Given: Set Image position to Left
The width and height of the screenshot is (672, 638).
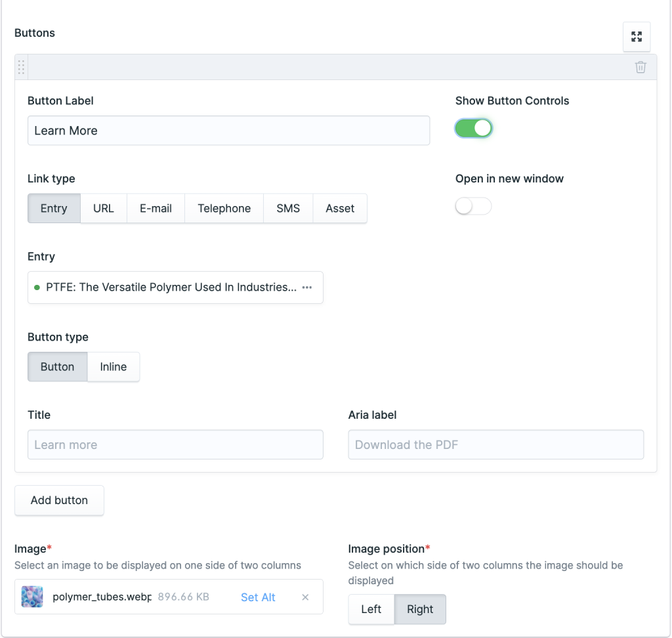Looking at the screenshot, I should [371, 609].
